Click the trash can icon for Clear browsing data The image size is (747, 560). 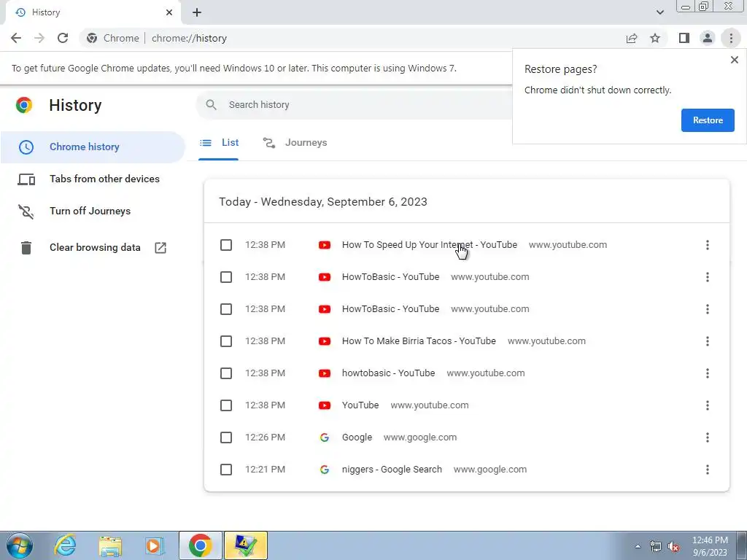[x=26, y=248]
